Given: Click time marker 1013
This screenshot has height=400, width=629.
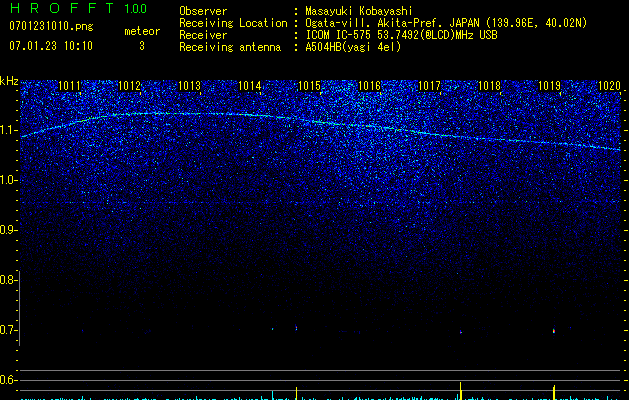Looking at the screenshot, I should (x=189, y=86).
